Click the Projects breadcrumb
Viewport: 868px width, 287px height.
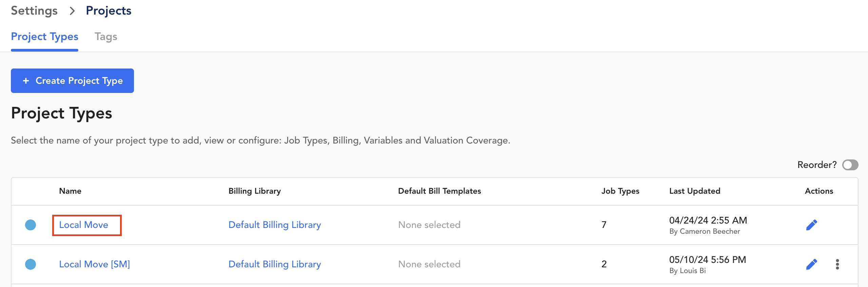pyautogui.click(x=108, y=11)
